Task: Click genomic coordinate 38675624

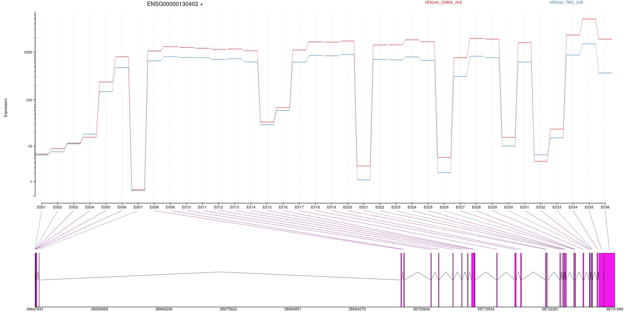Action: [x=228, y=309]
